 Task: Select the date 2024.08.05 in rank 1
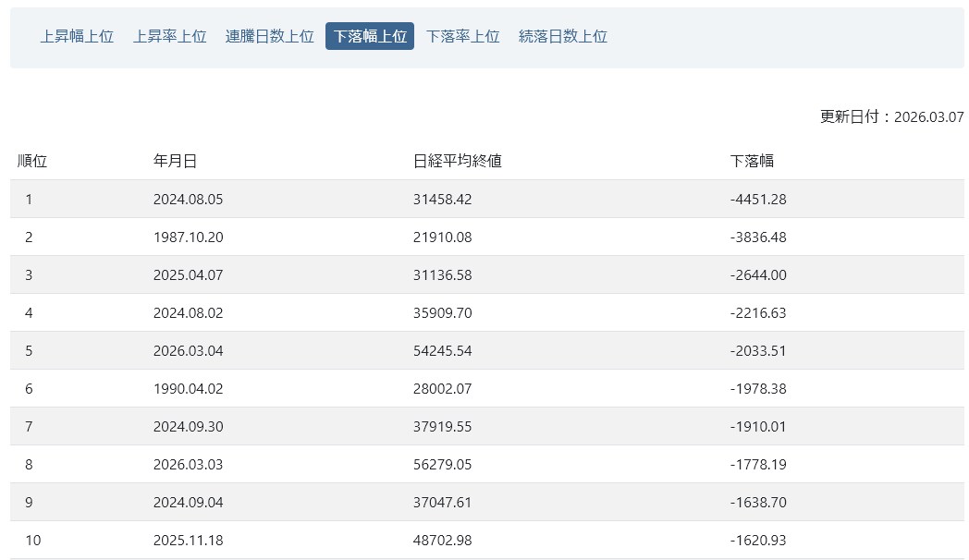pos(188,199)
